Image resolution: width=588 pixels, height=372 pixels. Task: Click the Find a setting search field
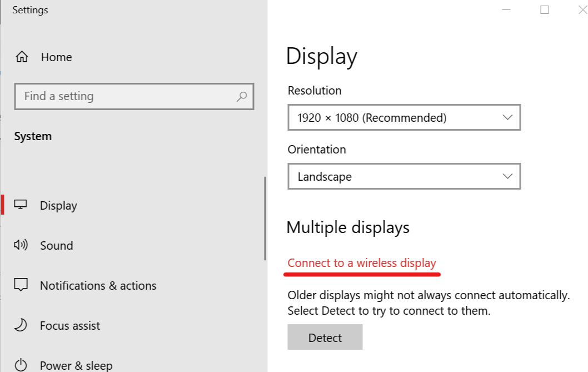click(134, 96)
